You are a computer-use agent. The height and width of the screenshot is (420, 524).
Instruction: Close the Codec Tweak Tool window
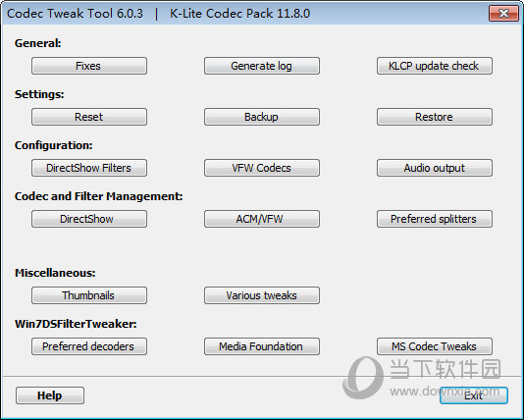coord(503,14)
